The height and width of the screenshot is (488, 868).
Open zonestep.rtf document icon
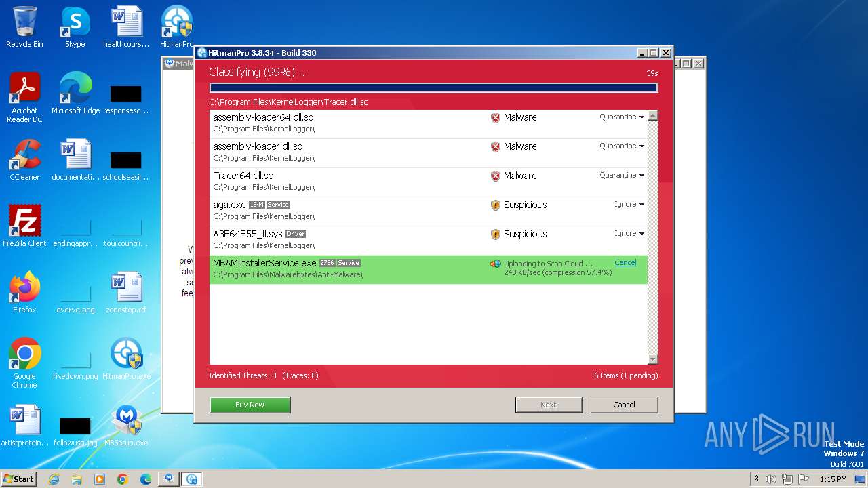(126, 293)
